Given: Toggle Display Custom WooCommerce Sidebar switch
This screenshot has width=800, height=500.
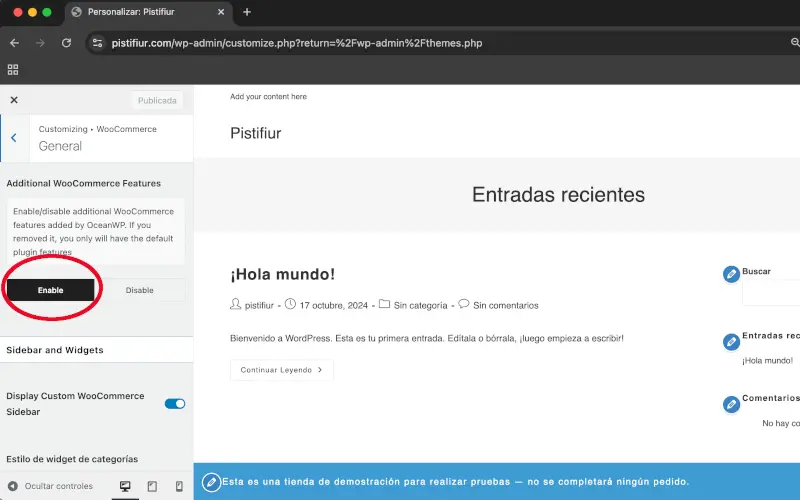Looking at the screenshot, I should point(174,404).
